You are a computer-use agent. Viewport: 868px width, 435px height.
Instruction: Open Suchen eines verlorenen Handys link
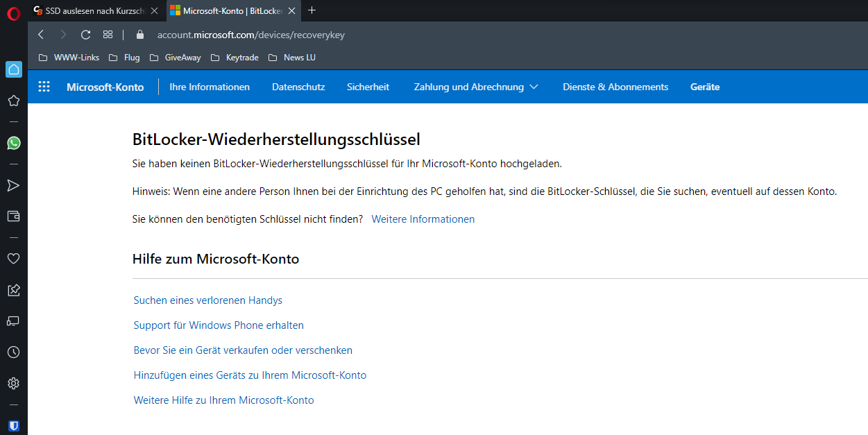[208, 300]
